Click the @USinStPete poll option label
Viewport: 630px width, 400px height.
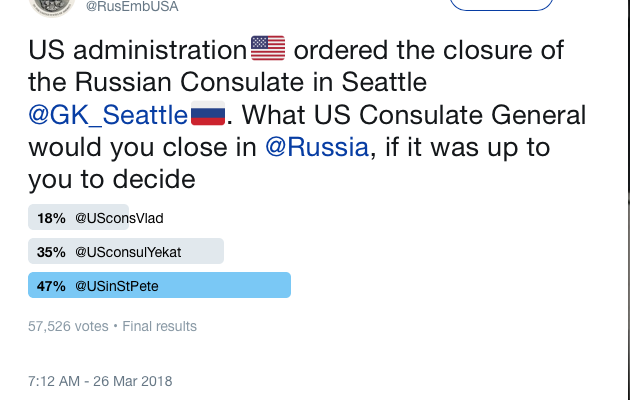(117, 286)
